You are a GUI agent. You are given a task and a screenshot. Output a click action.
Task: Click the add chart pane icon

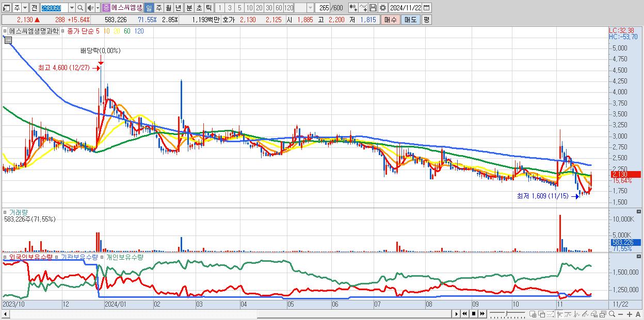point(533,314)
